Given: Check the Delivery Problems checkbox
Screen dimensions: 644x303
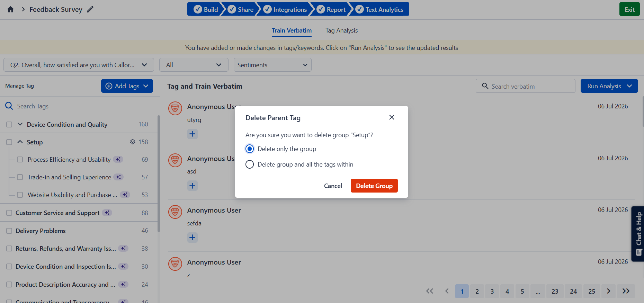Looking at the screenshot, I should (x=9, y=231).
